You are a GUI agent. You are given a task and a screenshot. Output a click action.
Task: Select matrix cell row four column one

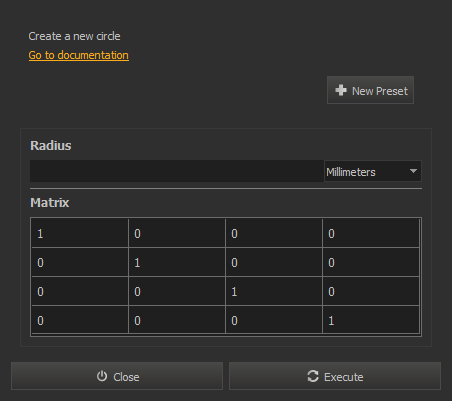[x=80, y=320]
